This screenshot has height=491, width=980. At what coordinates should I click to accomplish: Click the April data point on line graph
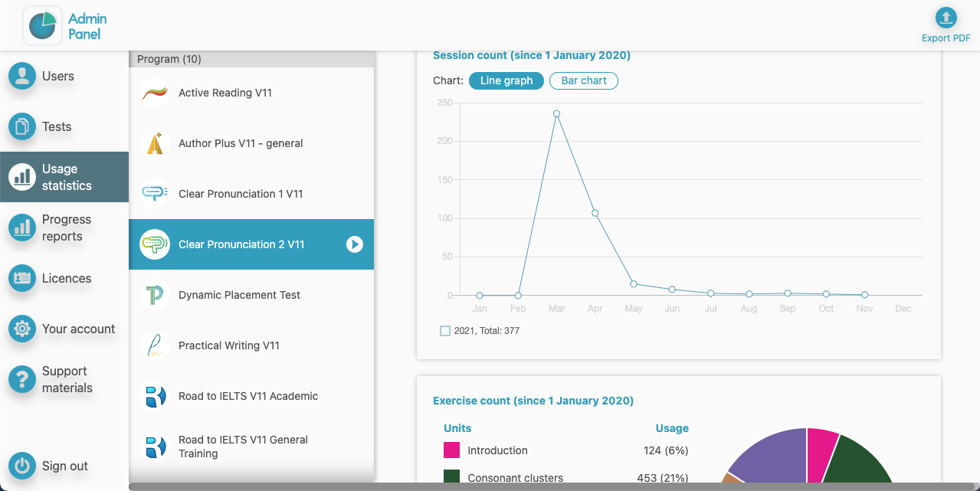tap(595, 213)
